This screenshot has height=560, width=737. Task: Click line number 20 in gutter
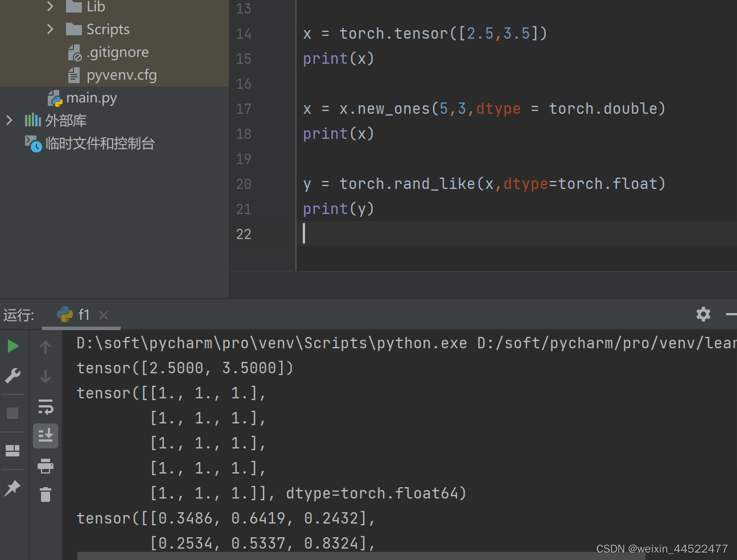[244, 184]
